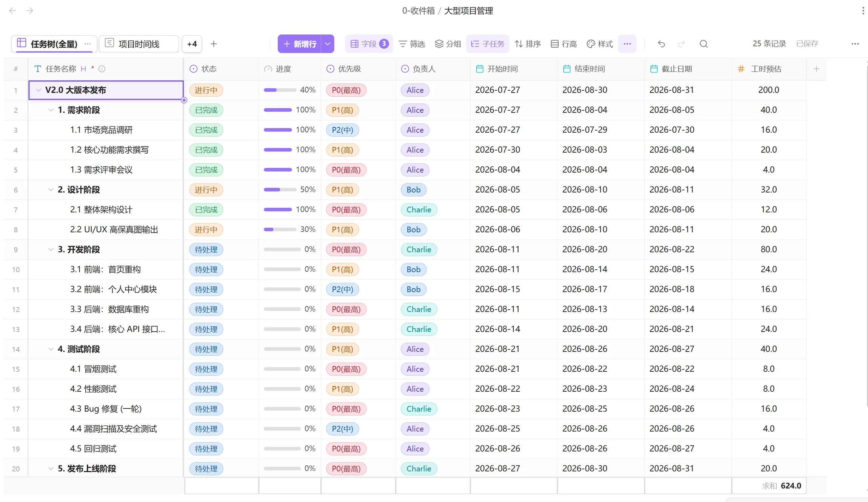Click 80.0 hours in 开发阶段 row
The height and width of the screenshot is (502, 868).
[x=768, y=249]
